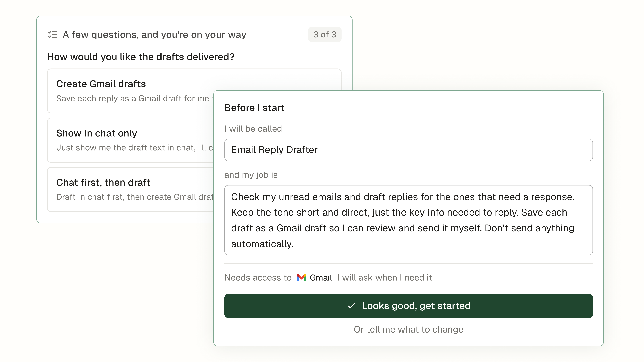The height and width of the screenshot is (362, 644).
Task: Click the Email Reply Drafter name field
Action: click(x=408, y=150)
